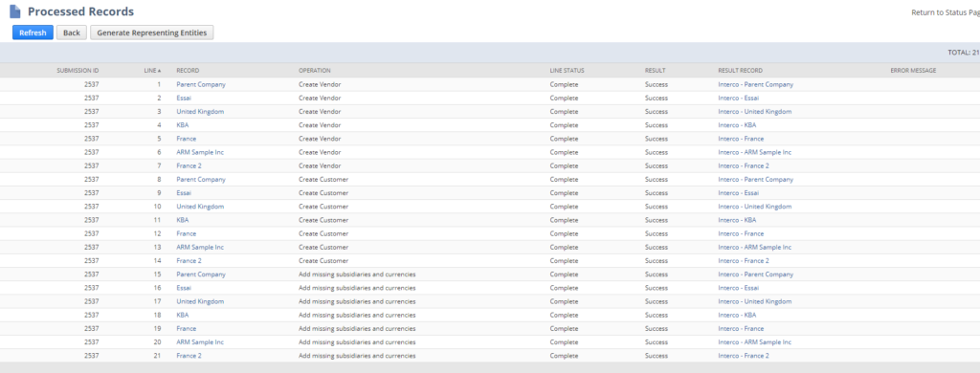Open Interco - Essai result on line 2
Screen dimensions: 980x373
coord(739,99)
